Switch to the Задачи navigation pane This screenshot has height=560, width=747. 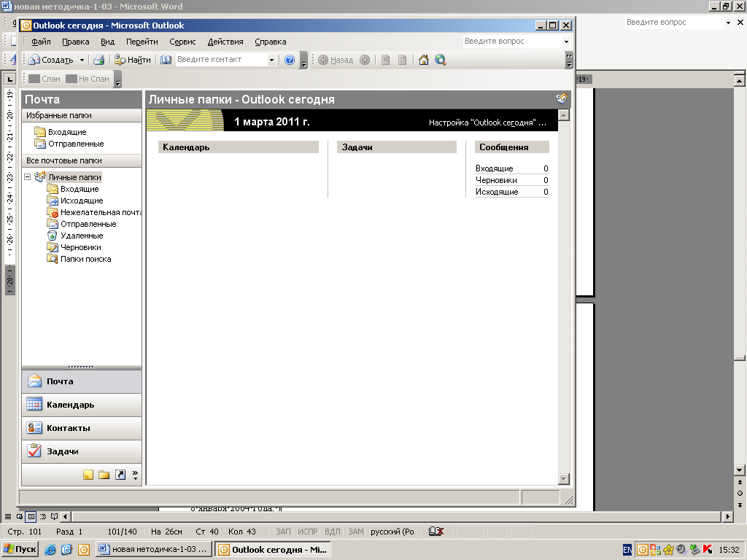(82, 451)
